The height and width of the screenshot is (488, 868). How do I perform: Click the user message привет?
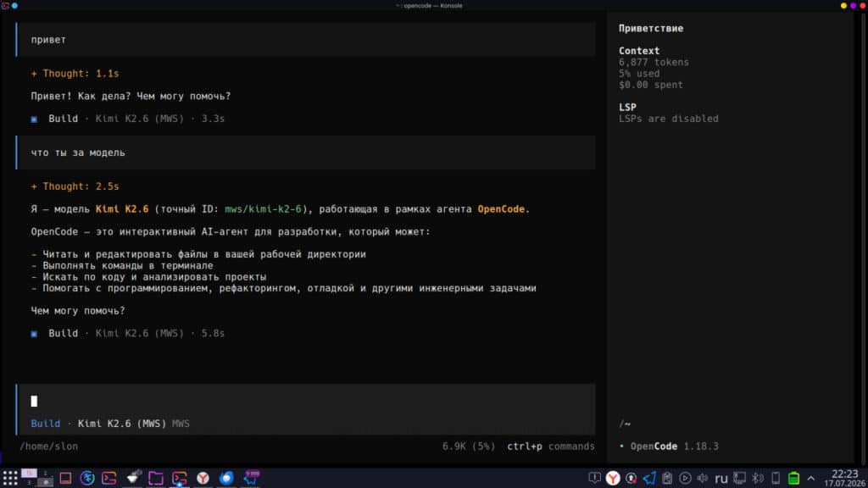tap(305, 40)
